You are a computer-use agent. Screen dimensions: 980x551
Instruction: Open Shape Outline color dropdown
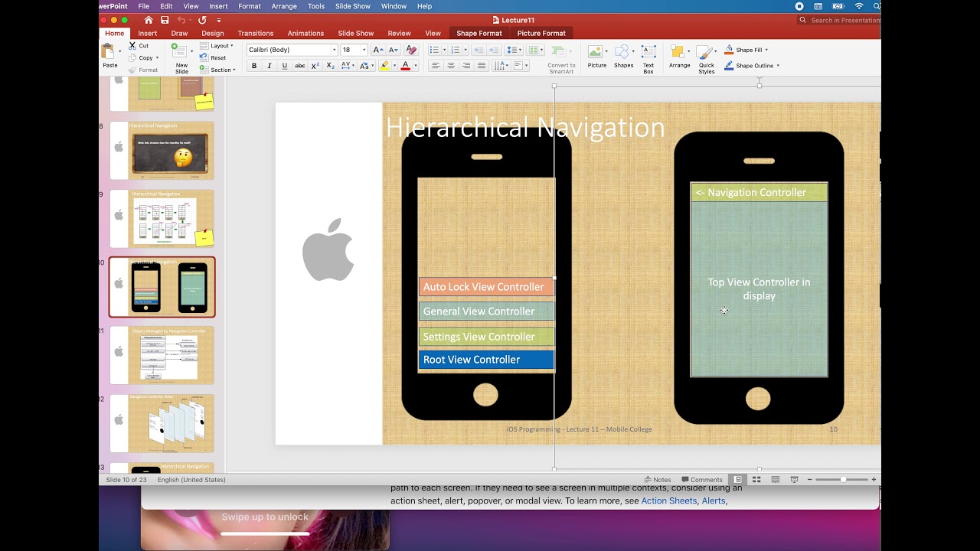pos(778,66)
